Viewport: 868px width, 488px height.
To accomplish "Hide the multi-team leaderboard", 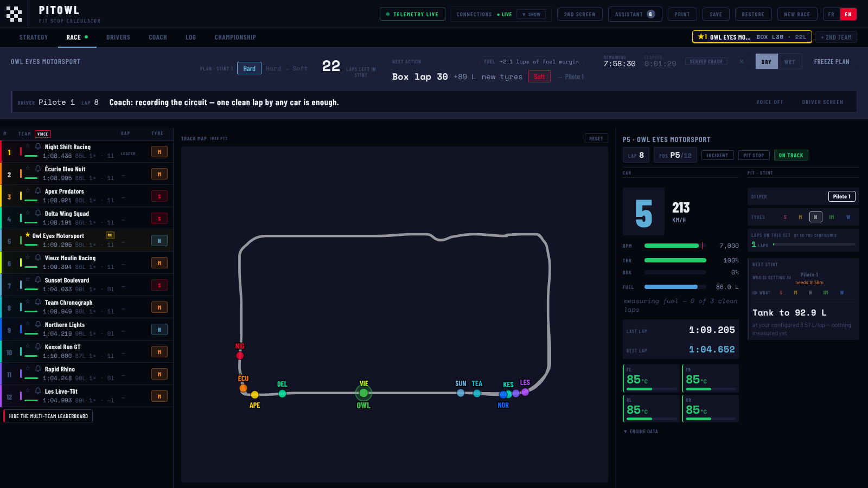I will pyautogui.click(x=48, y=416).
